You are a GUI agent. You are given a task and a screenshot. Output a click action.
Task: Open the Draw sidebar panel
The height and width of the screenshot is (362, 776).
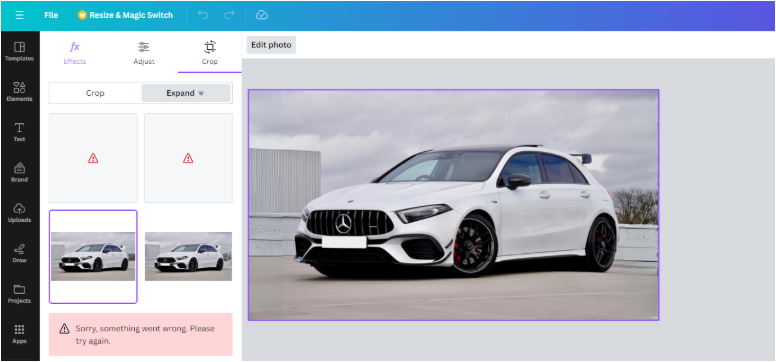coord(19,254)
